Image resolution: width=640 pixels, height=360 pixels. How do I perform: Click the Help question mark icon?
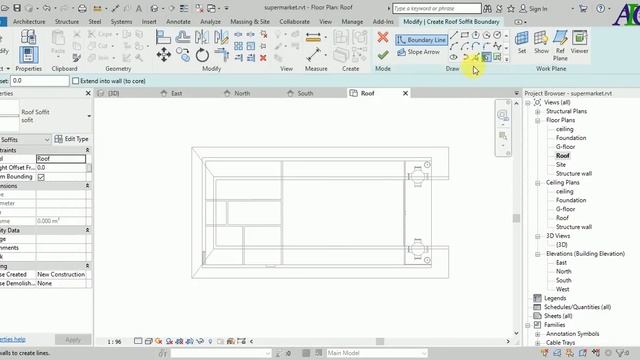(x=600, y=8)
